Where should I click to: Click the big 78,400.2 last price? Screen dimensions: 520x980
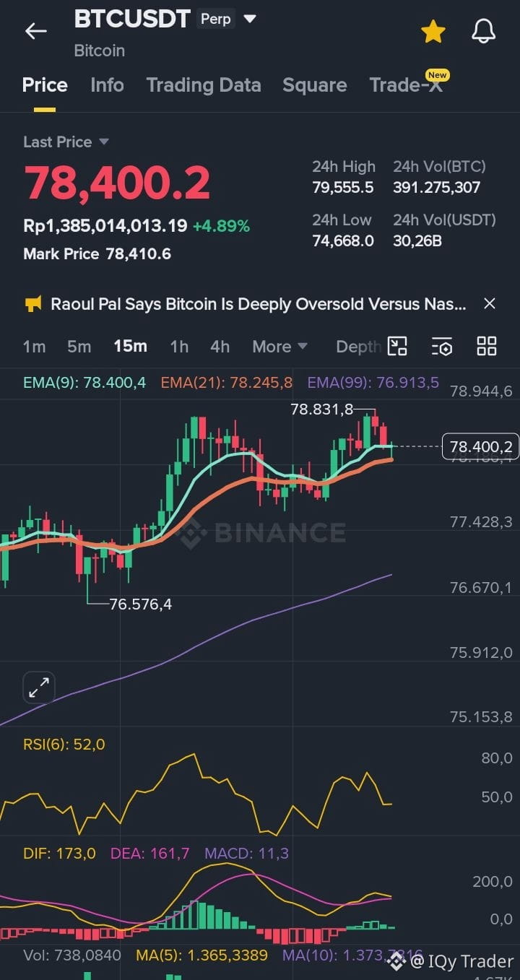(117, 183)
